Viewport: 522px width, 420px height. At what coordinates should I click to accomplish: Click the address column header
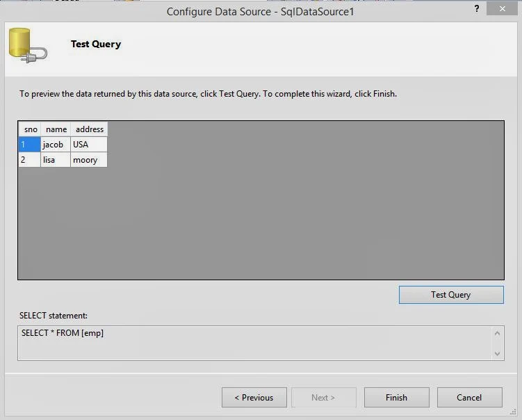[x=89, y=129]
